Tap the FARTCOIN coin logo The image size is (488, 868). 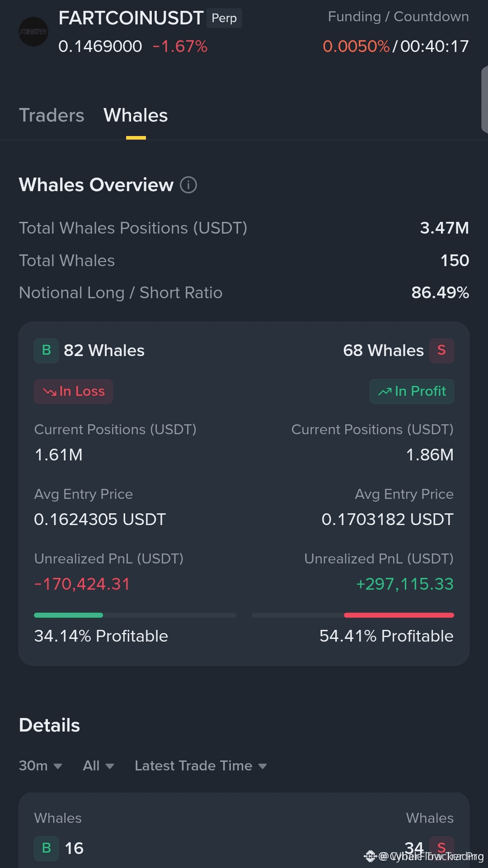(x=33, y=32)
